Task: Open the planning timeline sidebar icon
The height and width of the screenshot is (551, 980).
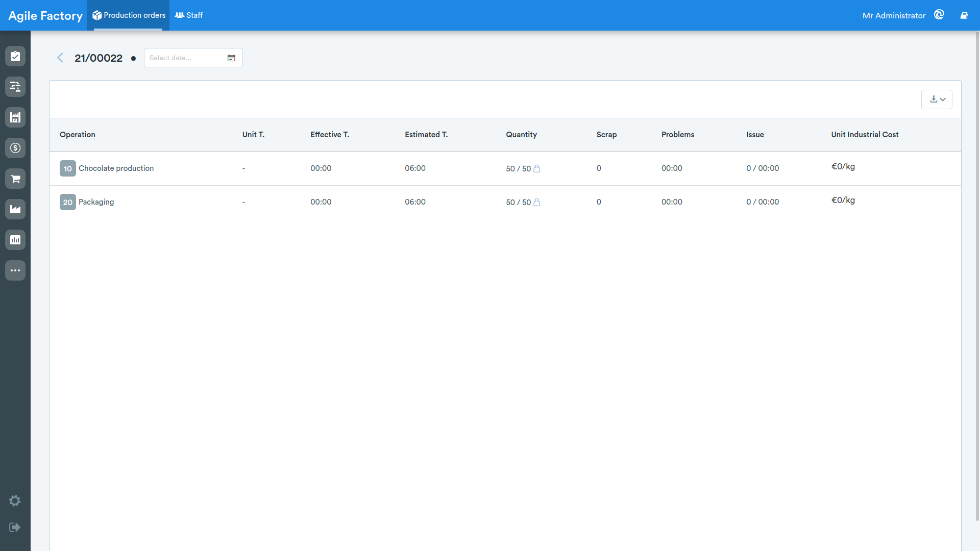Action: (15, 87)
